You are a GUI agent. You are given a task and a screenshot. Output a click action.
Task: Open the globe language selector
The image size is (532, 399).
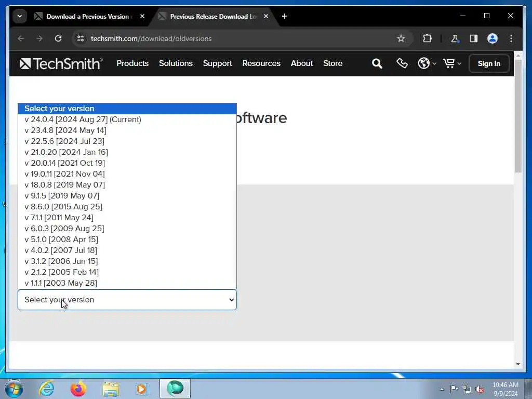[427, 63]
